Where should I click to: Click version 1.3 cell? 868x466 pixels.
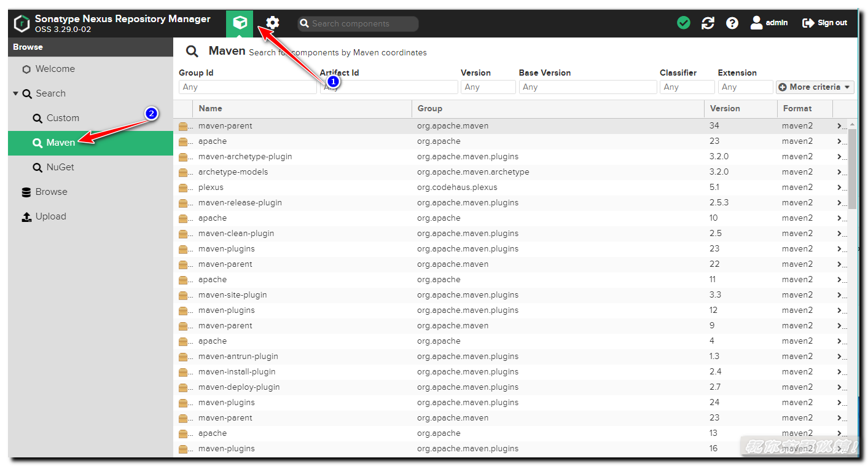pyautogui.click(x=714, y=357)
